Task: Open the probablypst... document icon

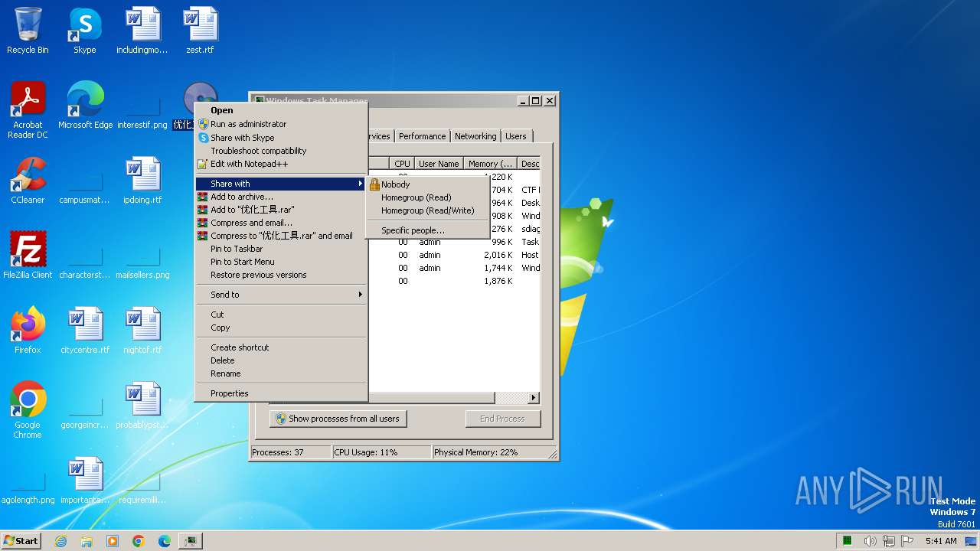Action: click(142, 406)
